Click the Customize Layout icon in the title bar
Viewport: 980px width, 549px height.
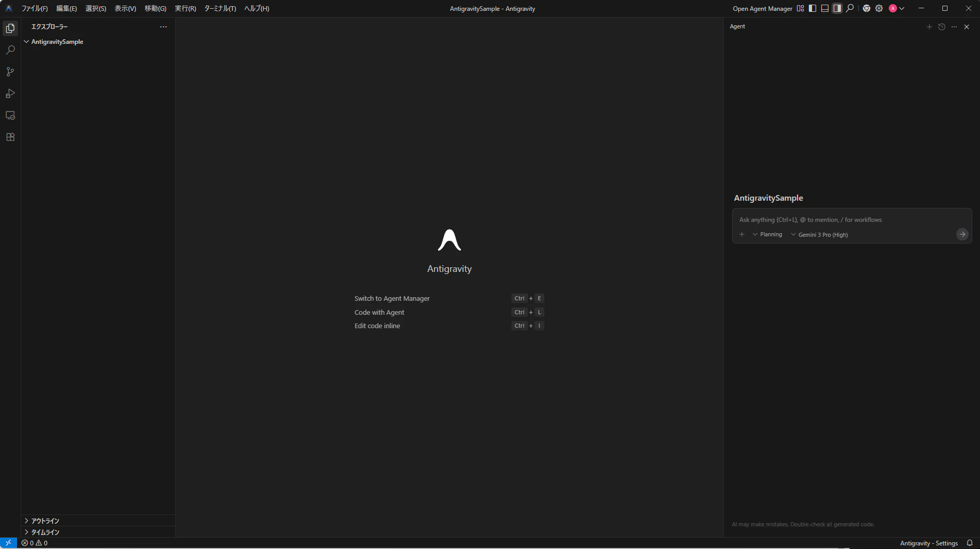pos(800,8)
